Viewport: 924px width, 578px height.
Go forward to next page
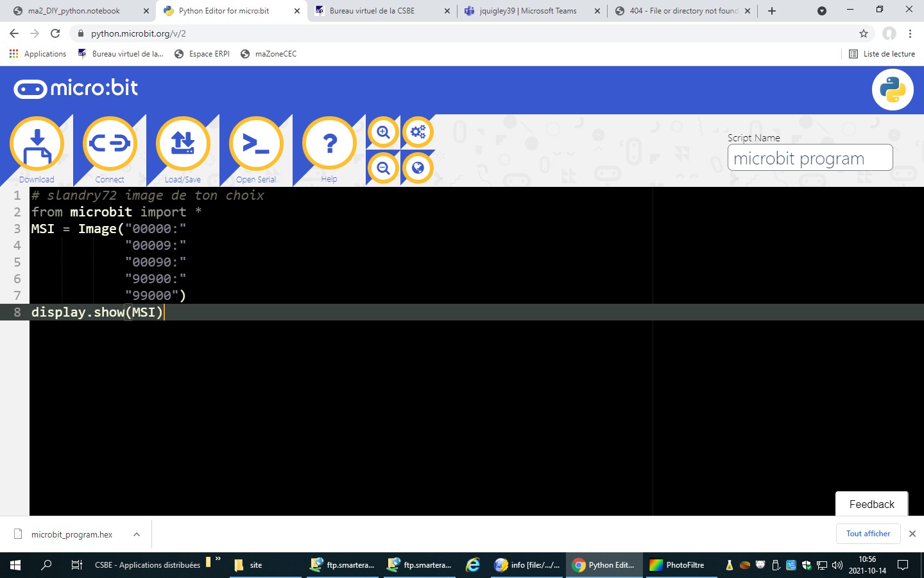(35, 33)
